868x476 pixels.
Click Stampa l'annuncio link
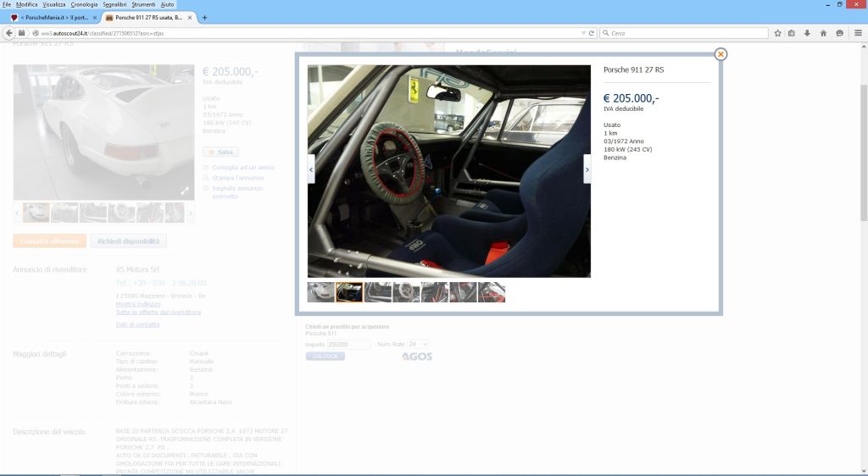(238, 178)
